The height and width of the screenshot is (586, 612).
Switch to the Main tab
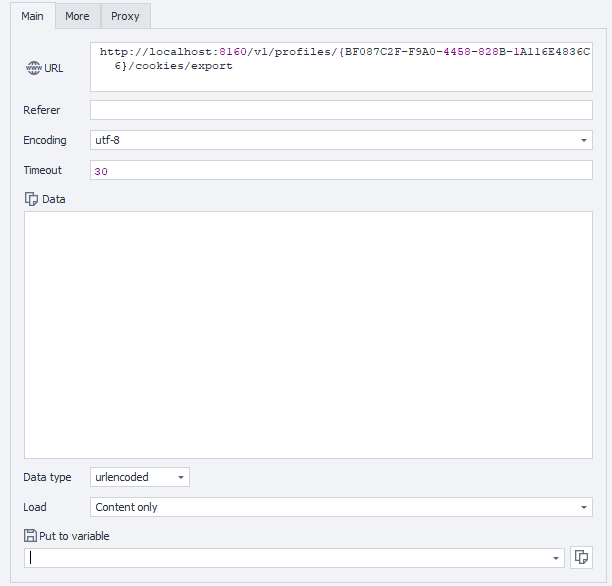coord(31,16)
